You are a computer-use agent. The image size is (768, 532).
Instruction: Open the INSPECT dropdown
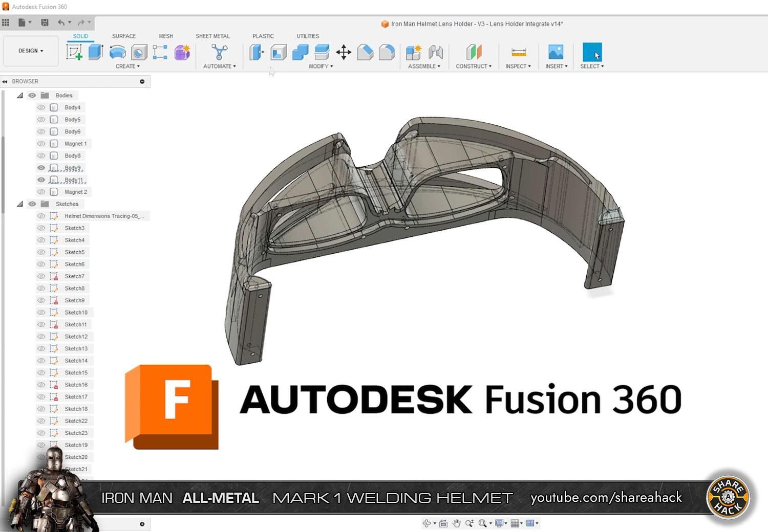[x=518, y=66]
